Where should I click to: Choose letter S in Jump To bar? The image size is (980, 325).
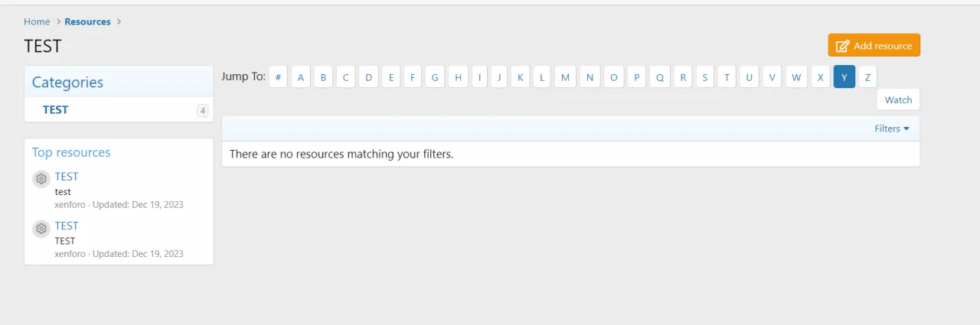tap(704, 76)
